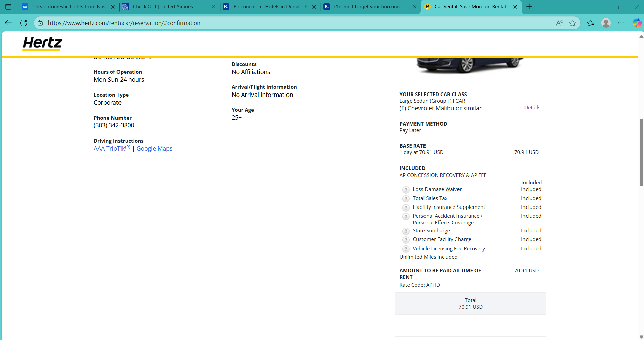This screenshot has width=644, height=340.
Task: Open Read Aloud feature
Action: (x=559, y=23)
